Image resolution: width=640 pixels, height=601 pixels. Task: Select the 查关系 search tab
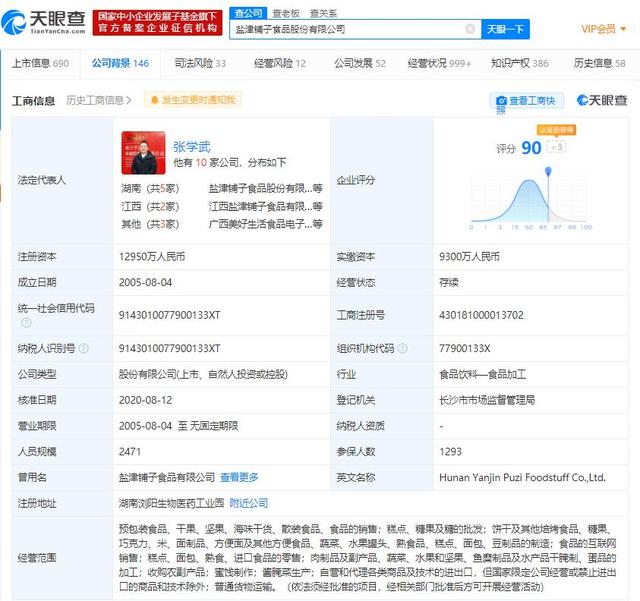click(323, 13)
